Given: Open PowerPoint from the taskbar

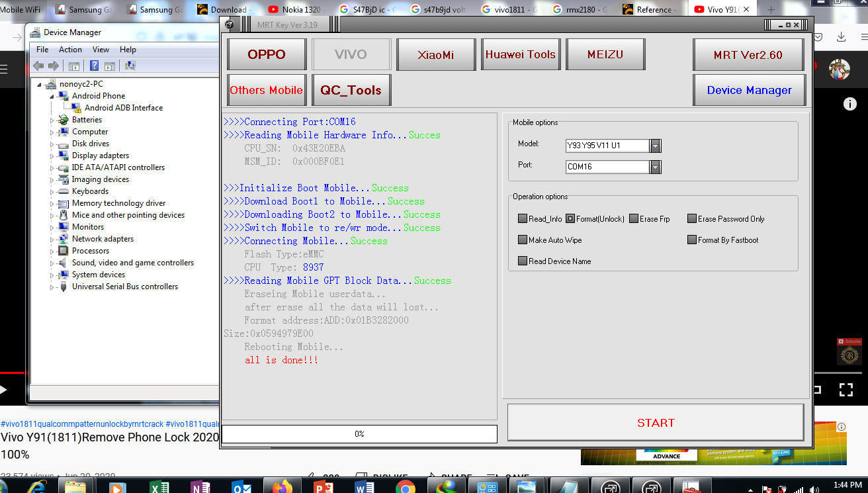Looking at the screenshot, I should pyautogui.click(x=324, y=486).
